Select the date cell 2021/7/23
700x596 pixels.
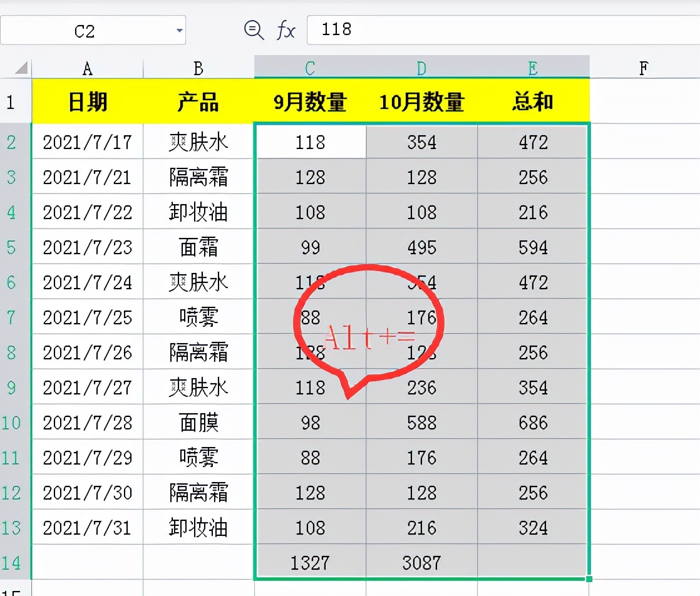pos(88,247)
